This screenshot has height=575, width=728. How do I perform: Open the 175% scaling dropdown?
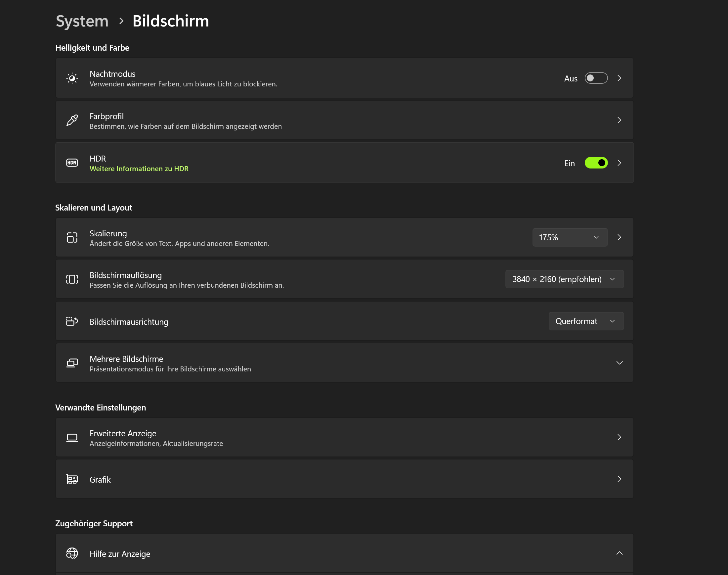pyautogui.click(x=570, y=237)
